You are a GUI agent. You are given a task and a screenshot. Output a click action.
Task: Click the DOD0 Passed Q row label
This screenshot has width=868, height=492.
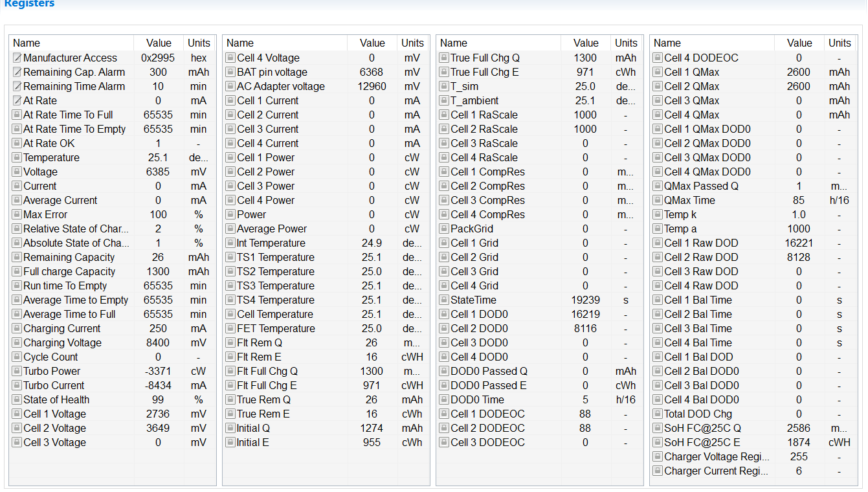tap(489, 372)
